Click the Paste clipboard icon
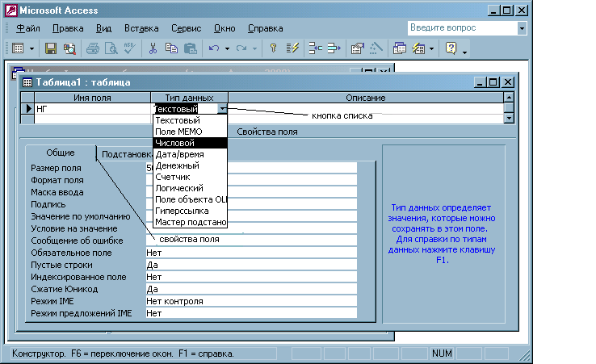This screenshot has height=364, width=596. 190,48
